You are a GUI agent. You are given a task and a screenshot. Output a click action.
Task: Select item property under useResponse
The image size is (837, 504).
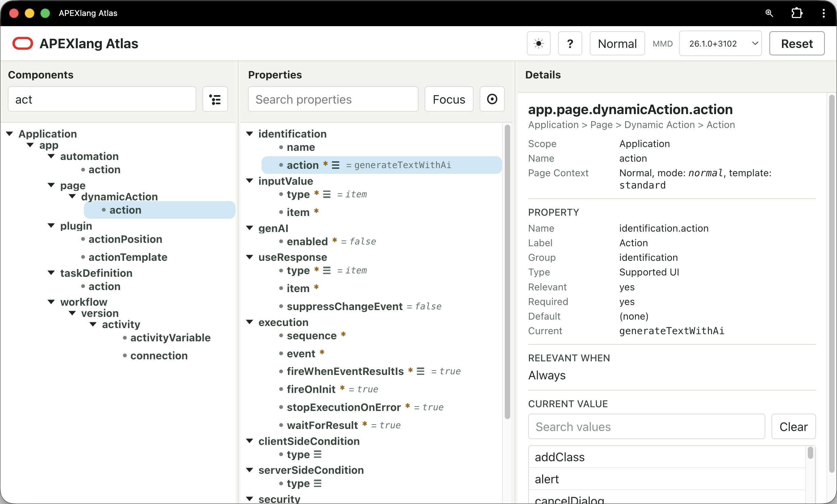[298, 288]
